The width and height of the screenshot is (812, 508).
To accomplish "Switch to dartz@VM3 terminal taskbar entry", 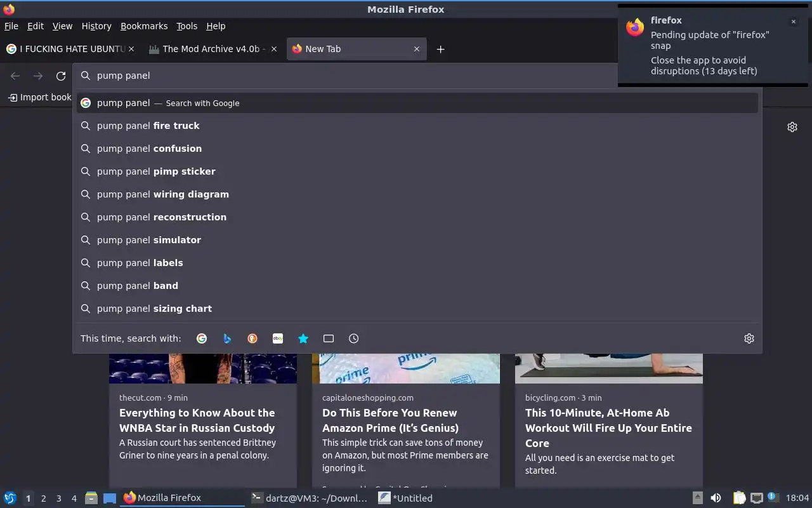I will coord(309,498).
